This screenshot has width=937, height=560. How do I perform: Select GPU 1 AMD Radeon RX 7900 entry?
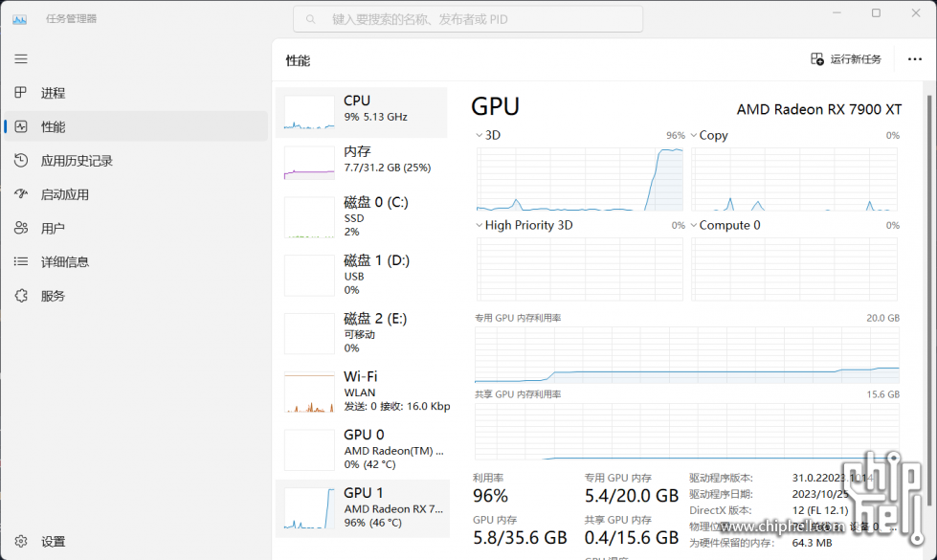363,508
